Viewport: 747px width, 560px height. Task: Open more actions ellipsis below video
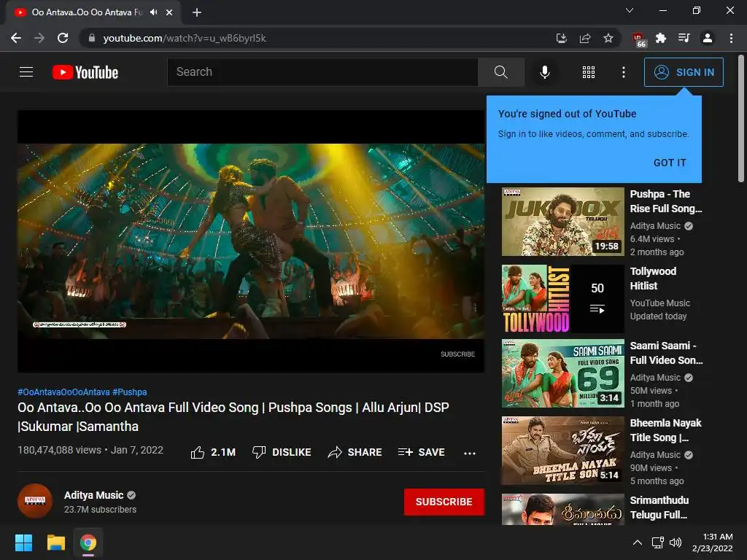pyautogui.click(x=470, y=453)
